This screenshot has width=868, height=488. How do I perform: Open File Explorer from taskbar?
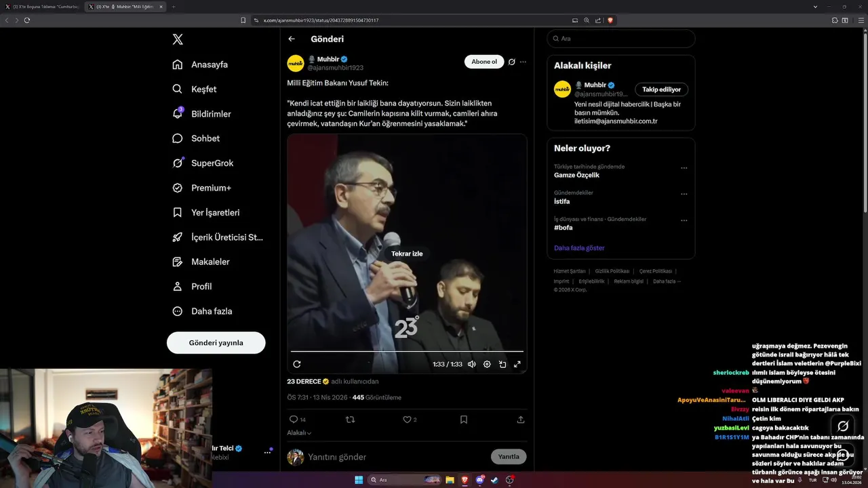tap(449, 480)
